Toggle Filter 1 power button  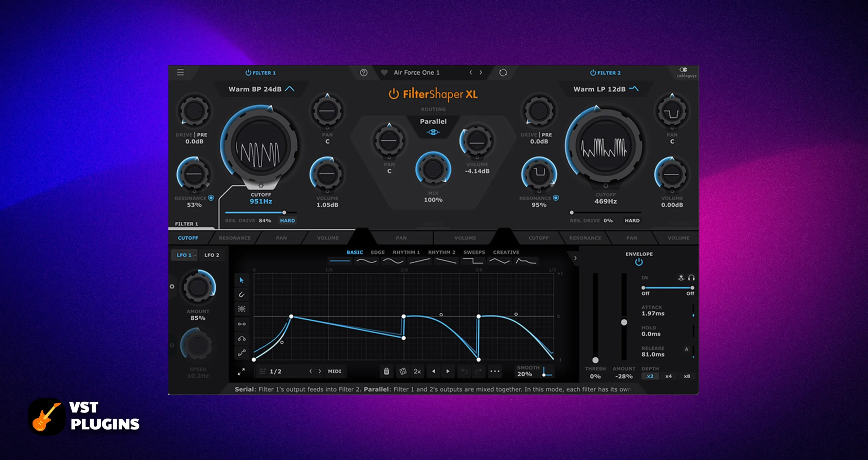point(248,73)
